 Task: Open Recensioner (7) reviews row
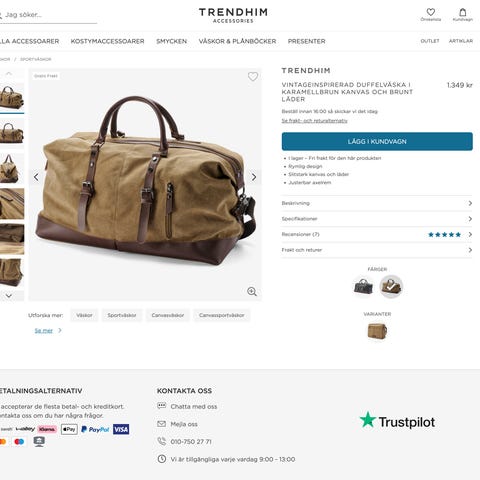click(x=377, y=234)
